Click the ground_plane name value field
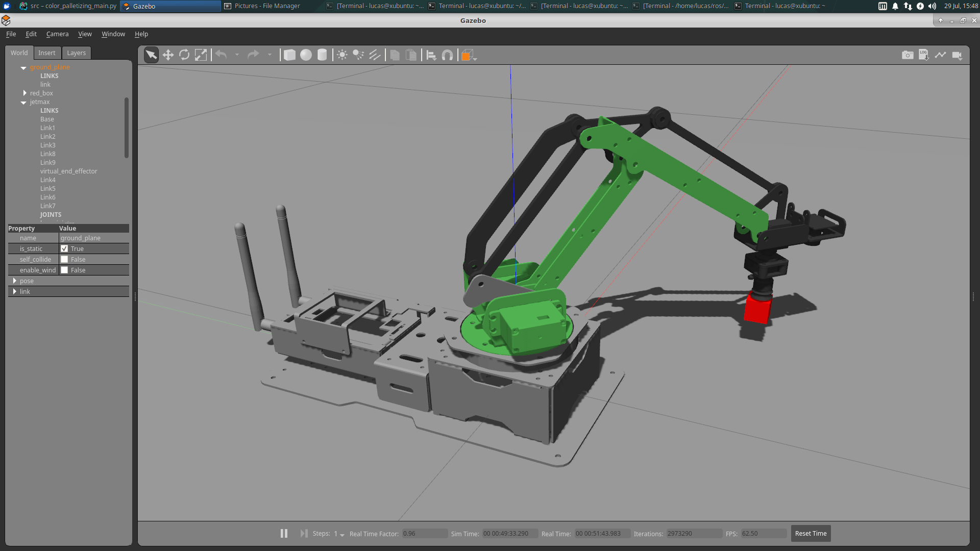This screenshot has width=980, height=551. point(94,238)
